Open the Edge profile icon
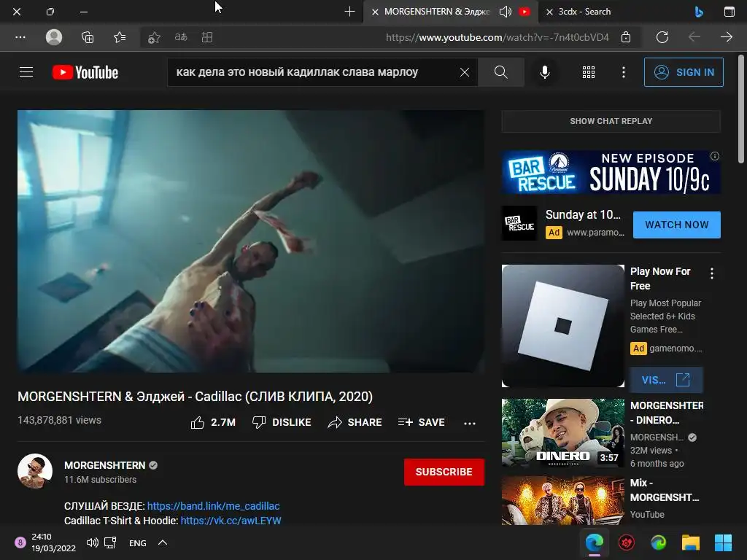Viewport: 747px width, 560px height. click(x=54, y=37)
